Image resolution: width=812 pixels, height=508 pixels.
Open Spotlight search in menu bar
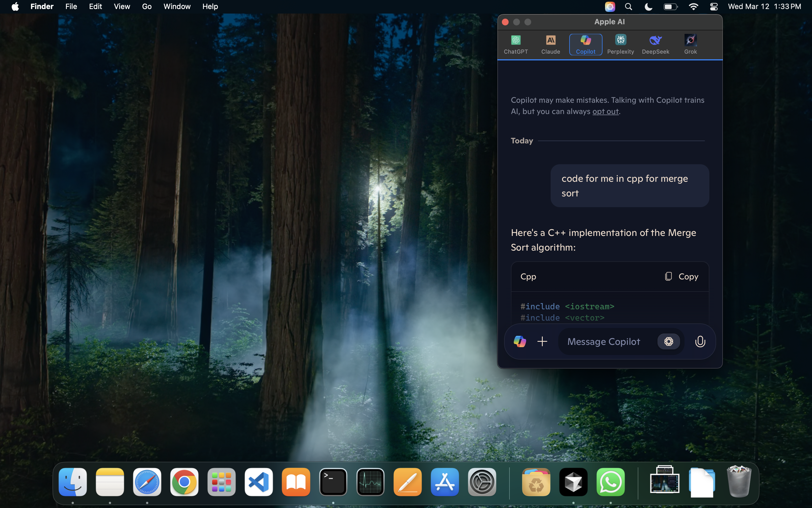[628, 7]
